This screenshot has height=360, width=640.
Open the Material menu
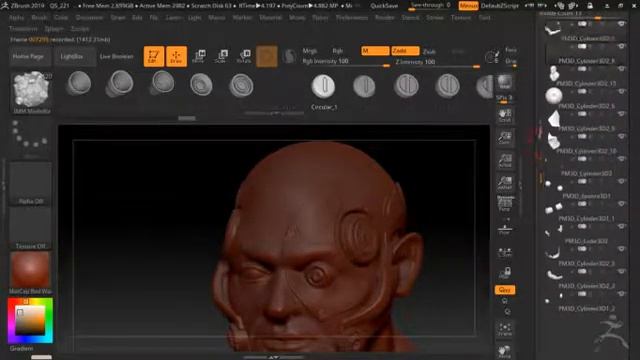(270, 18)
